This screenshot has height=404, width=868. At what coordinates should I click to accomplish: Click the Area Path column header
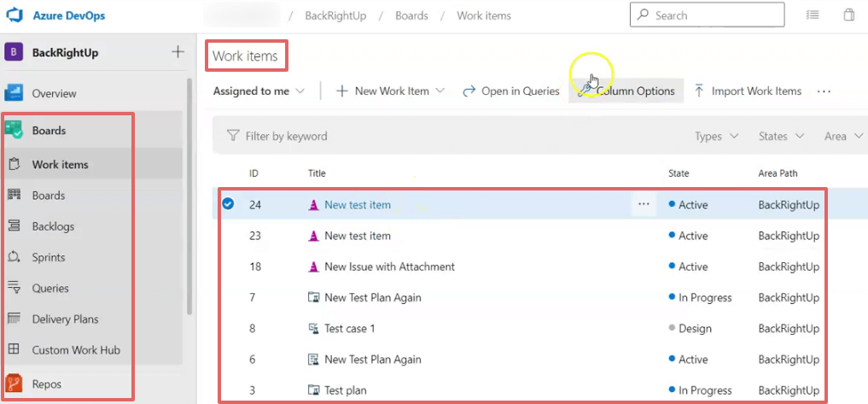(x=778, y=173)
